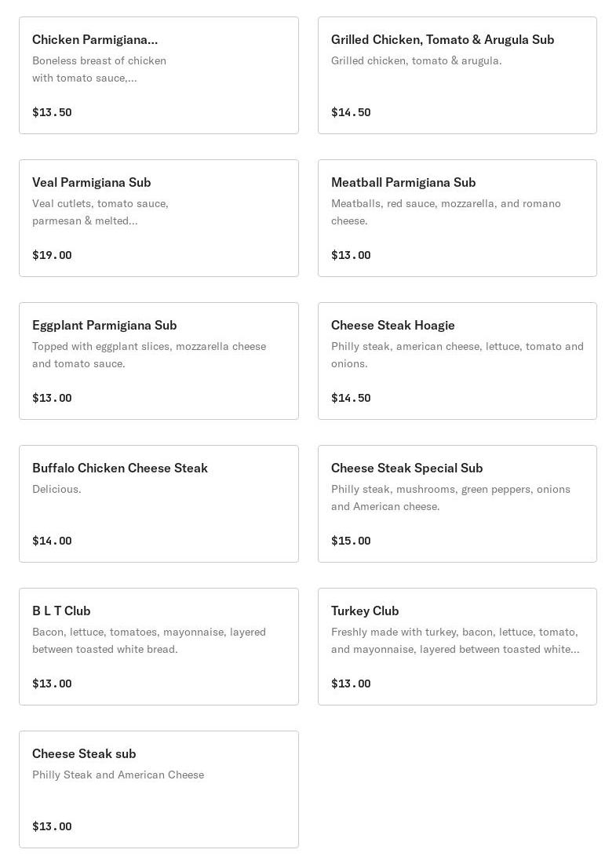
Task: Select the Eggplant Parmigiana Sub item
Action: 159,360
